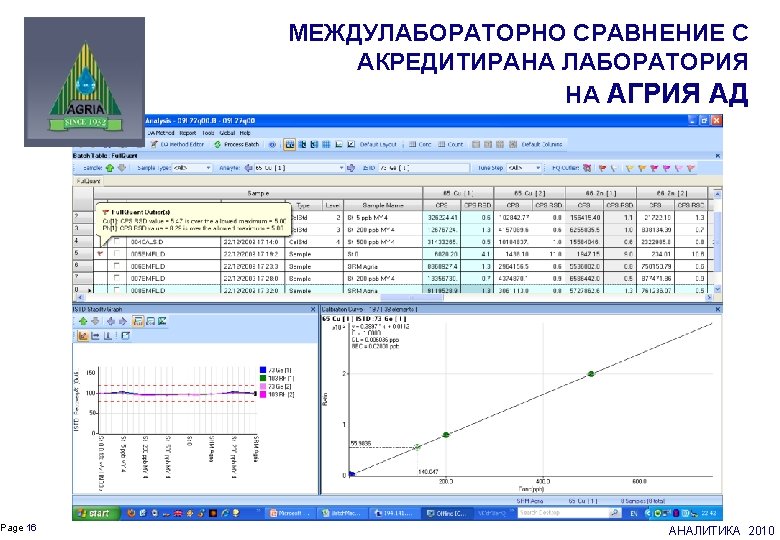The height and width of the screenshot is (540, 780).
Task: Check the box for 008SMPL.D row
Action: pyautogui.click(x=116, y=290)
